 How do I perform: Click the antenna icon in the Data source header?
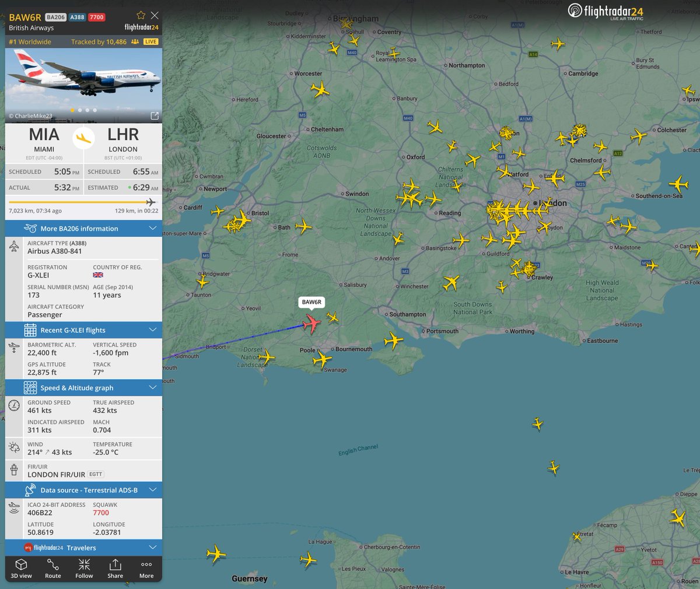click(x=30, y=490)
